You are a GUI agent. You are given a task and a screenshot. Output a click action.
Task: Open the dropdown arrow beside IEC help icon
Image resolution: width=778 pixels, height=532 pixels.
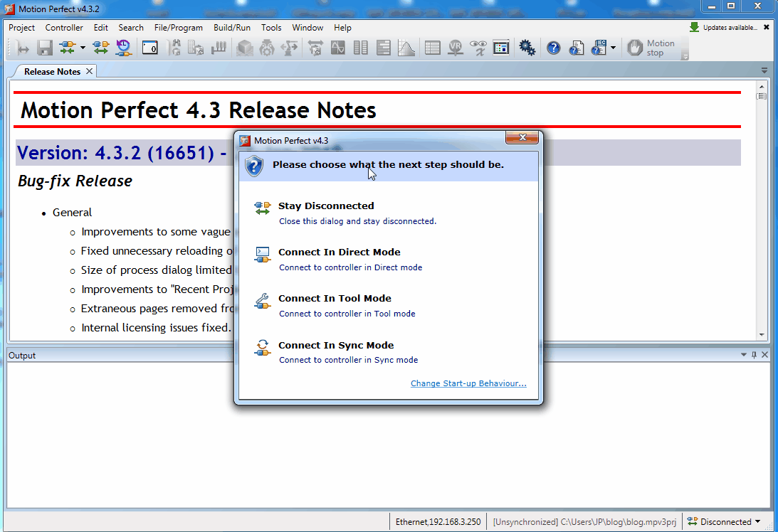pyautogui.click(x=614, y=48)
